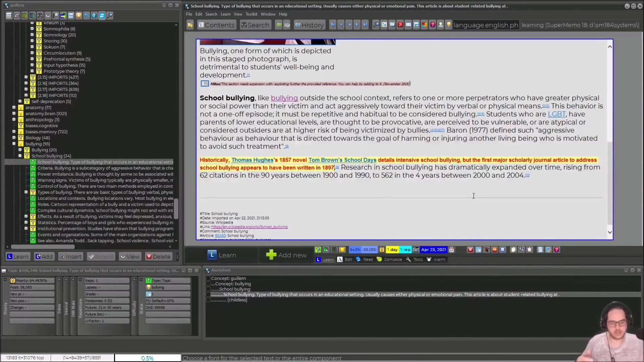Click the green back arrow in the toolbar
The width and height of the screenshot is (644, 362).
[278, 25]
